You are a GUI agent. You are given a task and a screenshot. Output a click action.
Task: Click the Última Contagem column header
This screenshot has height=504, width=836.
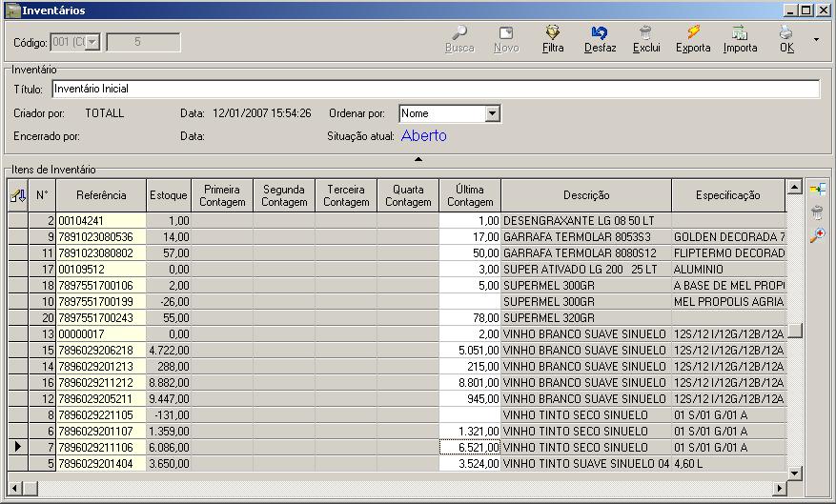(470, 195)
